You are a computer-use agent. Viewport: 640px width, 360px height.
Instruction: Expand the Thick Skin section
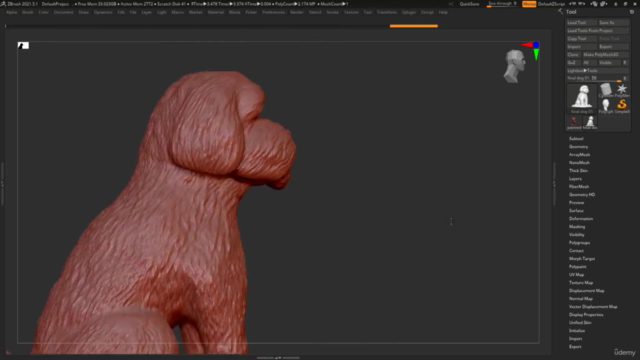click(x=578, y=171)
